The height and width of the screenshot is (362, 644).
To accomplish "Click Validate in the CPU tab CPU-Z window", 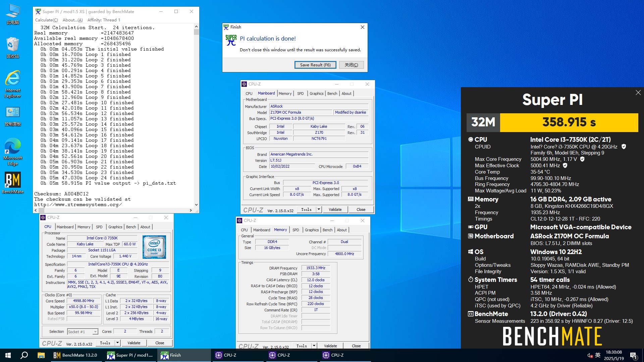I will [x=134, y=343].
